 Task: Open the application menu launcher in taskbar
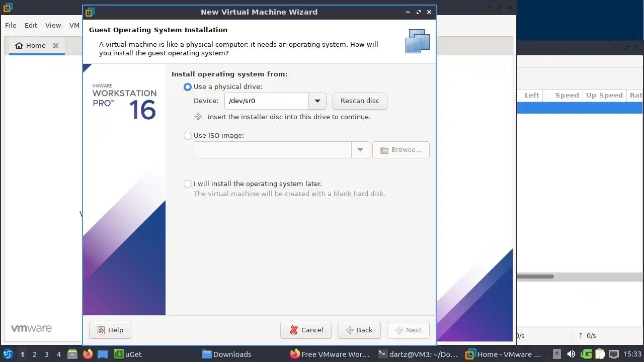[8, 354]
